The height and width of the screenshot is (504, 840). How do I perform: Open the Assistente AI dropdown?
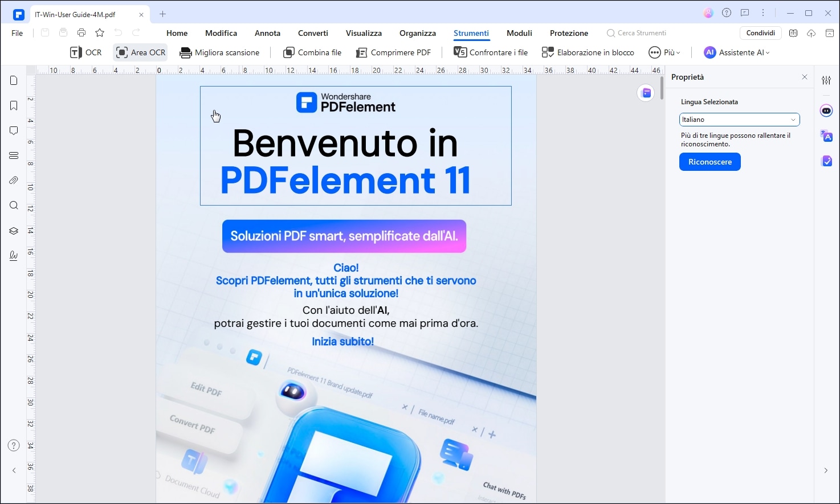pos(737,52)
